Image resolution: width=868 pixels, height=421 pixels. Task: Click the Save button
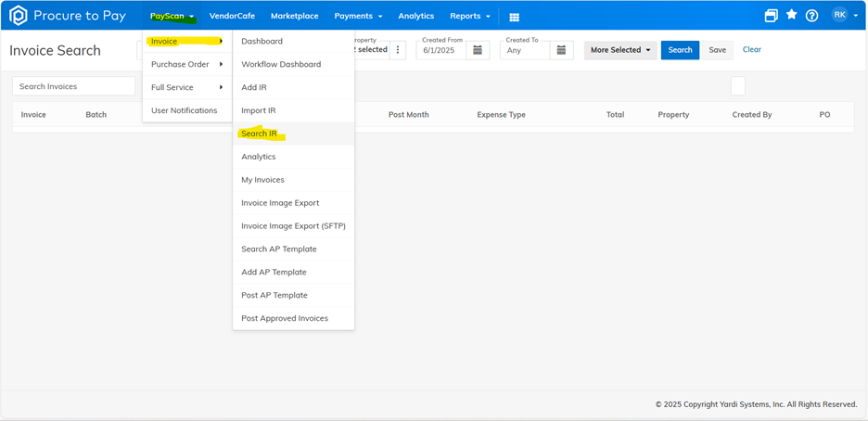718,50
